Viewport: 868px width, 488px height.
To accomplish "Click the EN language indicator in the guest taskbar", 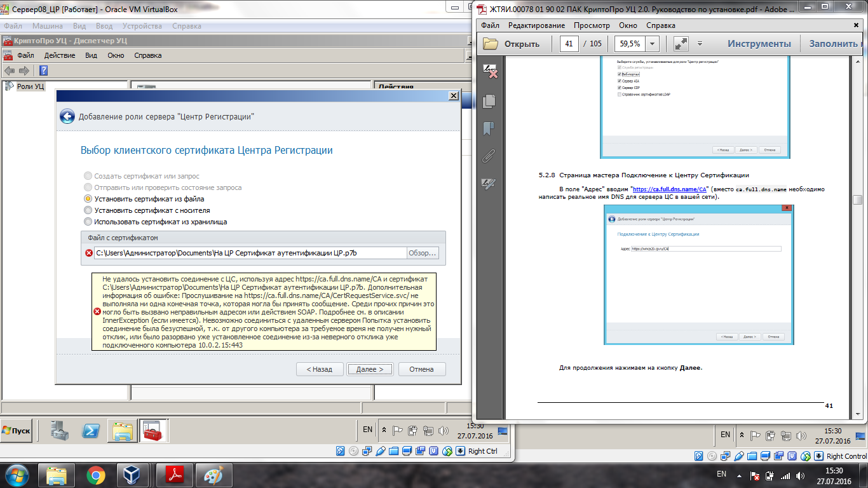I will (x=367, y=430).
